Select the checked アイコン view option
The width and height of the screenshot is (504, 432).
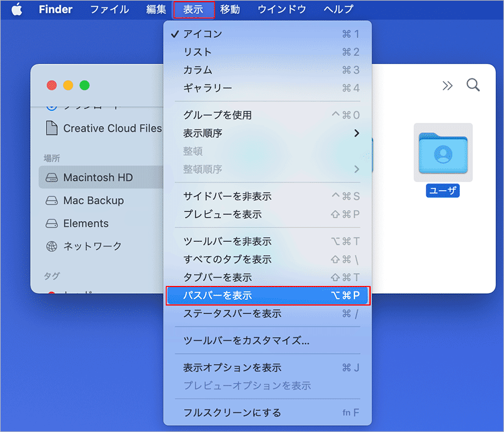(203, 34)
